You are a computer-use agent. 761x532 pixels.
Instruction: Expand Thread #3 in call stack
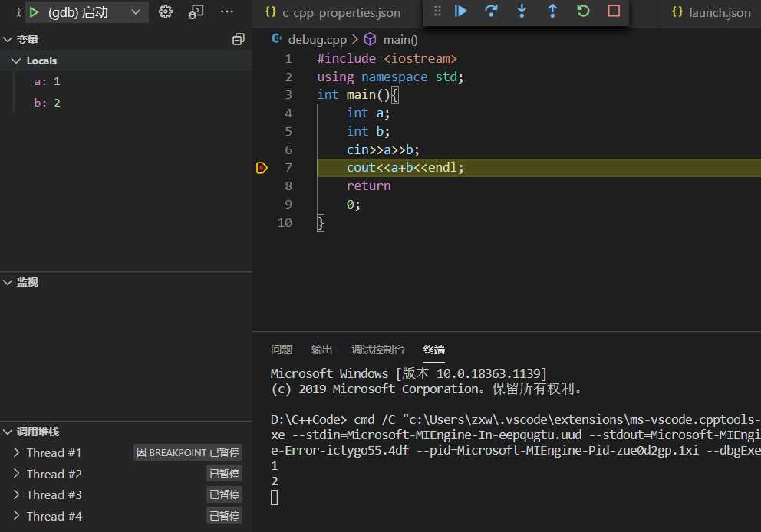17,494
